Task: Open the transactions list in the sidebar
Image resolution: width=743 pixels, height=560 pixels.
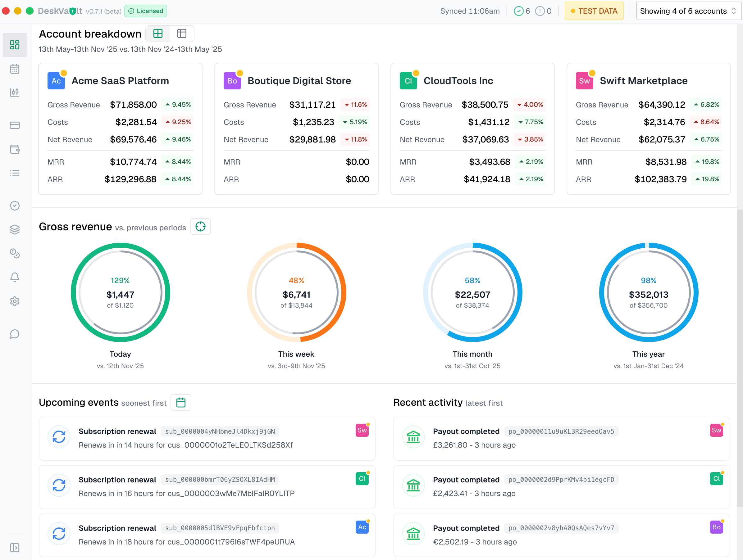Action: 15,173
